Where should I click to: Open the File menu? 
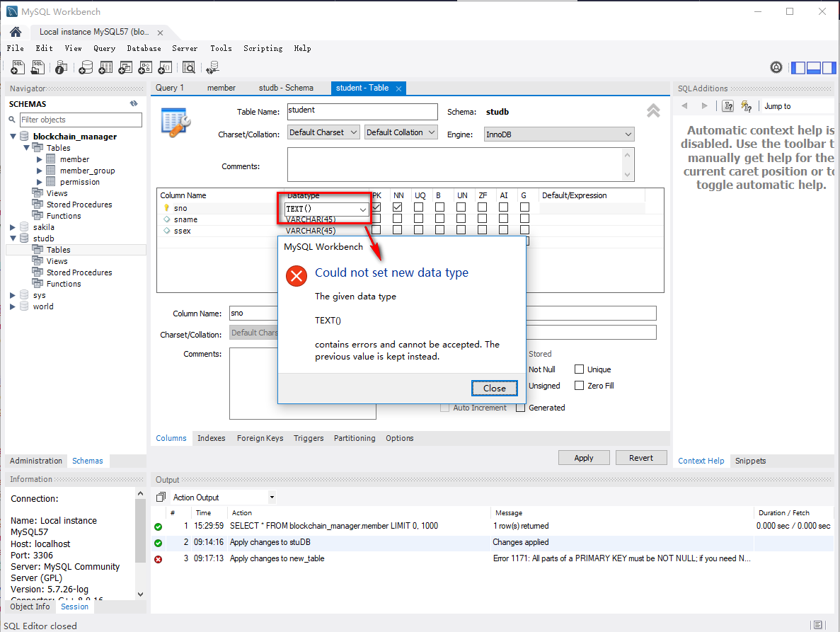coord(15,48)
